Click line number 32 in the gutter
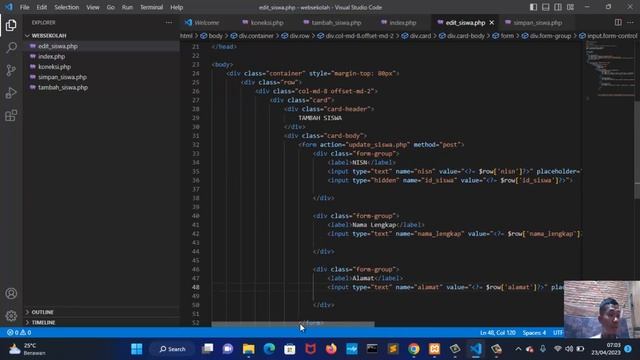The height and width of the screenshot is (360, 640). 196,144
